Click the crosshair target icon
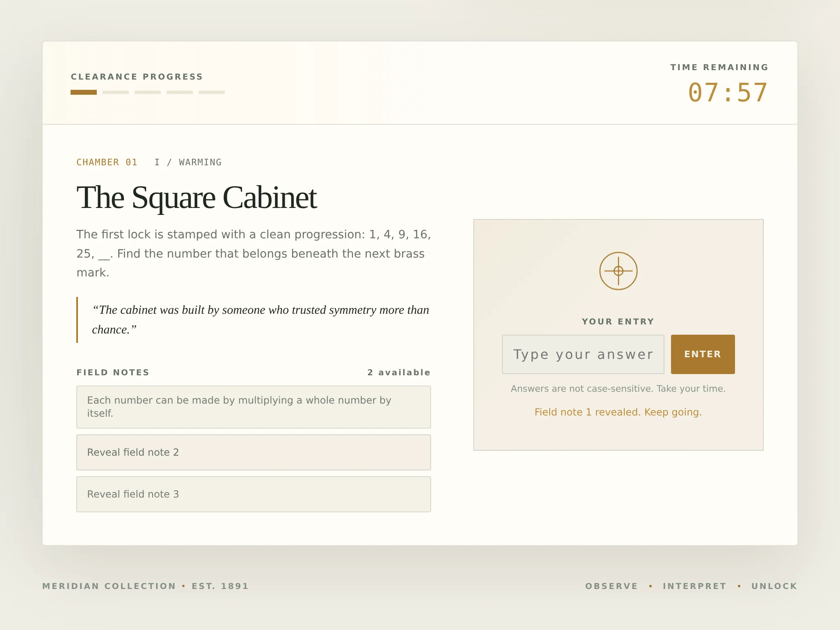840x630 pixels. (618, 271)
